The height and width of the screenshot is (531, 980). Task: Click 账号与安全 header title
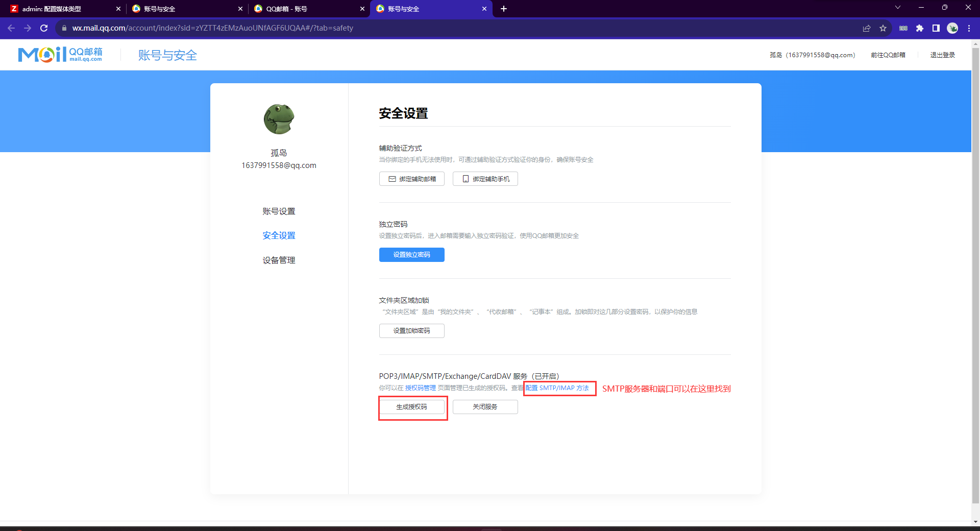pyautogui.click(x=167, y=55)
